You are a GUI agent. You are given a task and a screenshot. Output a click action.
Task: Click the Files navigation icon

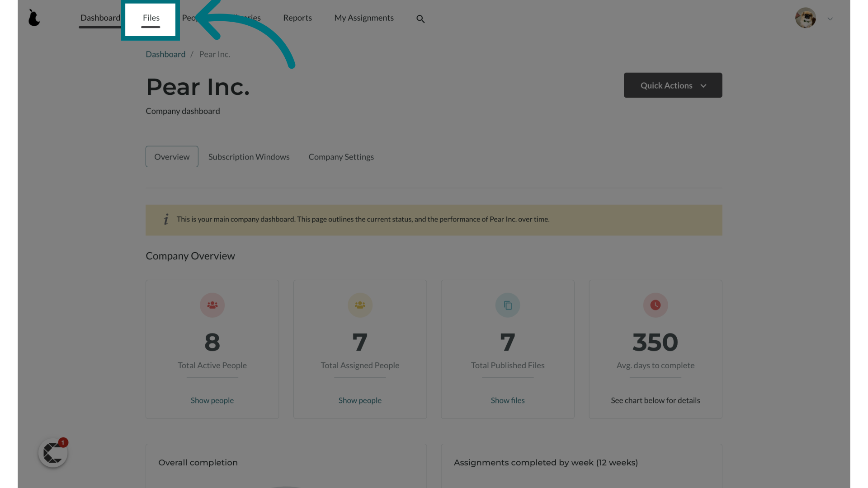(x=151, y=17)
